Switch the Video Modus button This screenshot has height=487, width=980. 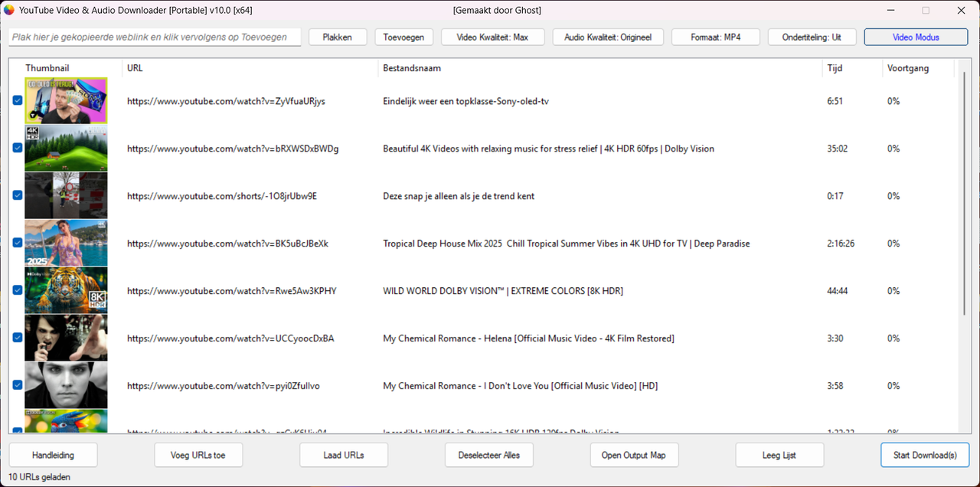(916, 37)
